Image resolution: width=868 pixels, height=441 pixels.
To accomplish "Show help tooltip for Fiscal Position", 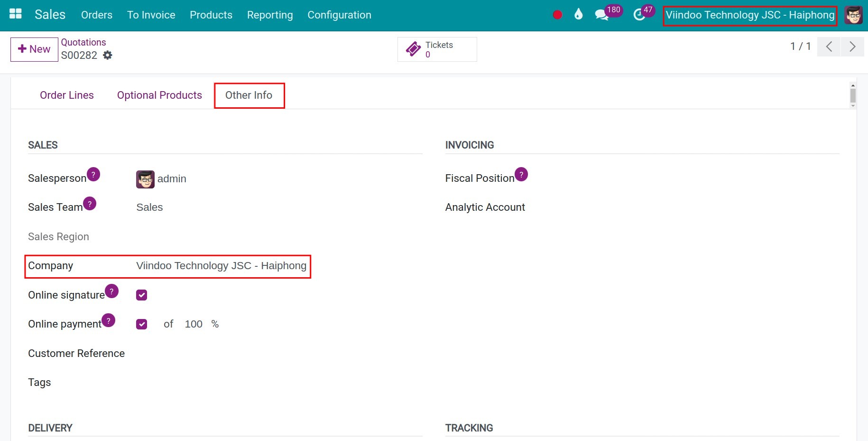I will tap(521, 174).
